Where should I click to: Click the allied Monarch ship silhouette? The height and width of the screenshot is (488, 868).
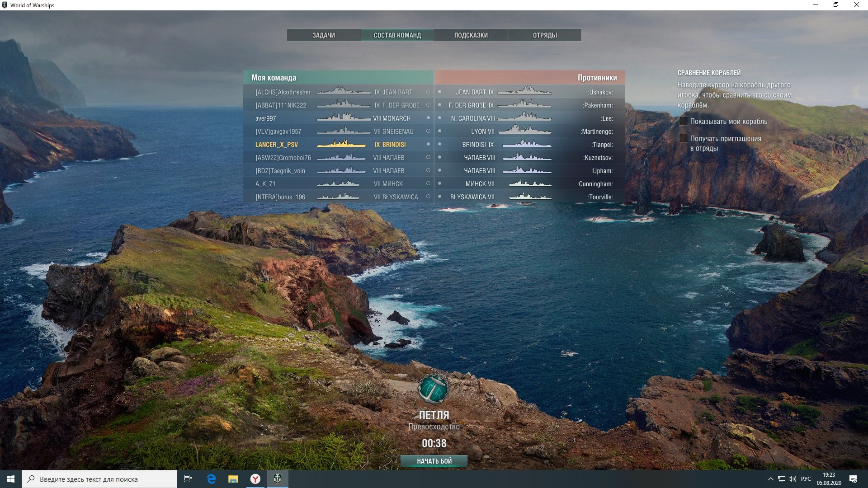click(x=344, y=117)
